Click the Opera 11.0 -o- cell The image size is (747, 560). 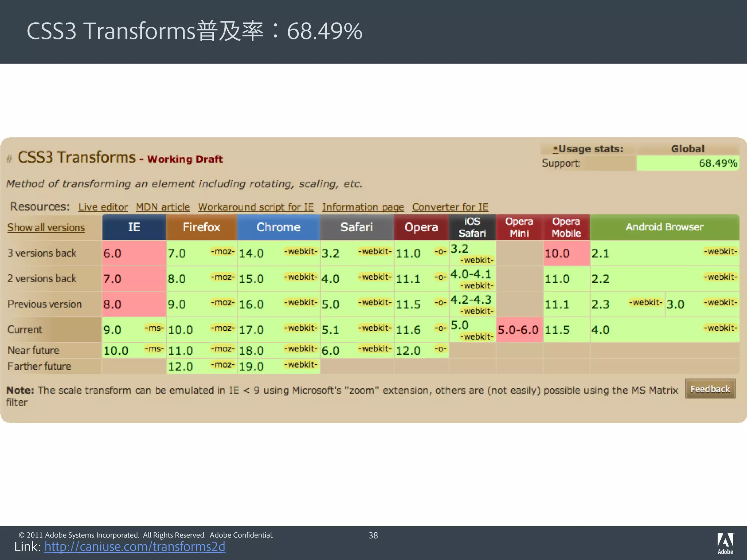click(421, 253)
